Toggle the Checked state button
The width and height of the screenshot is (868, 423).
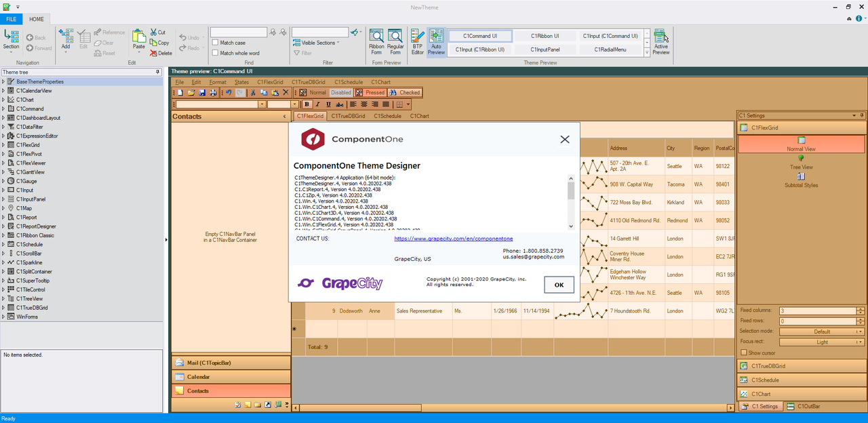click(x=405, y=92)
